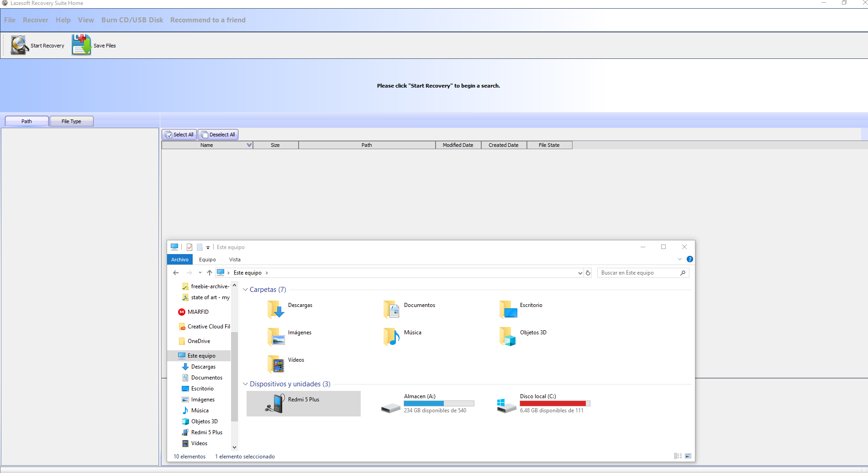Open the Vista ribbon tab
This screenshot has width=868, height=473.
(x=235, y=260)
